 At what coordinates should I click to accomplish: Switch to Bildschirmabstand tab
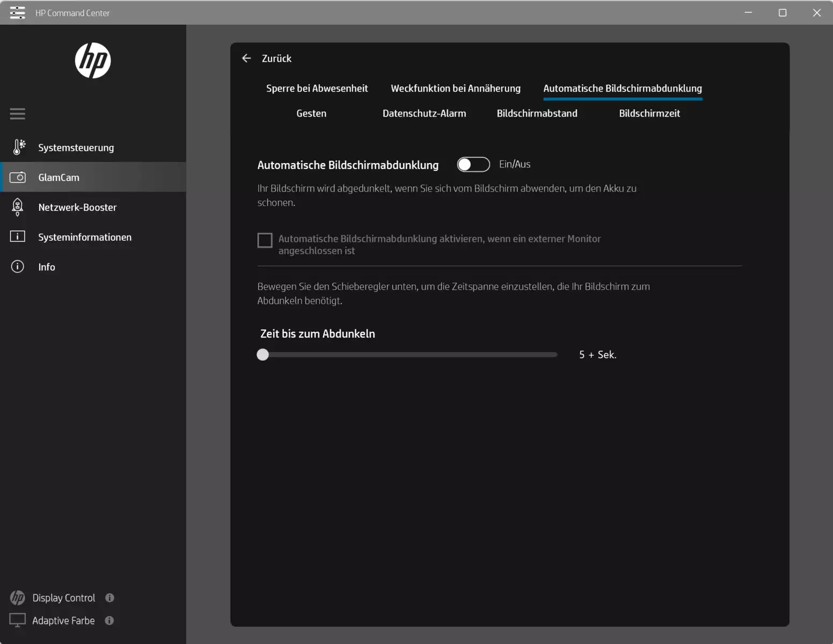pos(537,113)
